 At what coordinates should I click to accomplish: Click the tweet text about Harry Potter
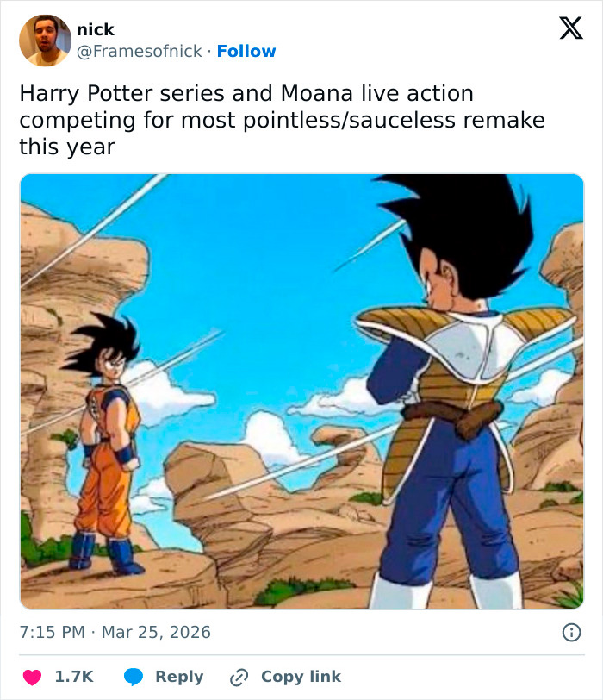click(x=284, y=120)
